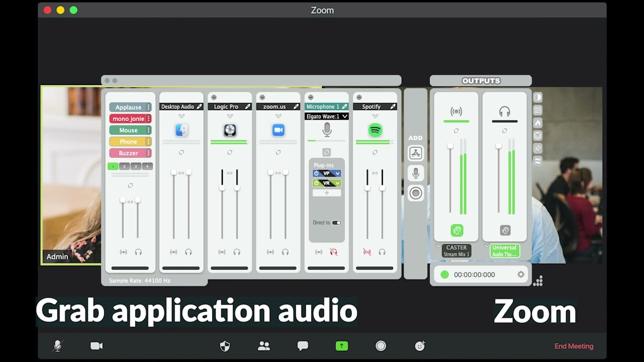Select soundboard bank 1 tab
The height and width of the screenshot is (362, 644).
point(113,166)
